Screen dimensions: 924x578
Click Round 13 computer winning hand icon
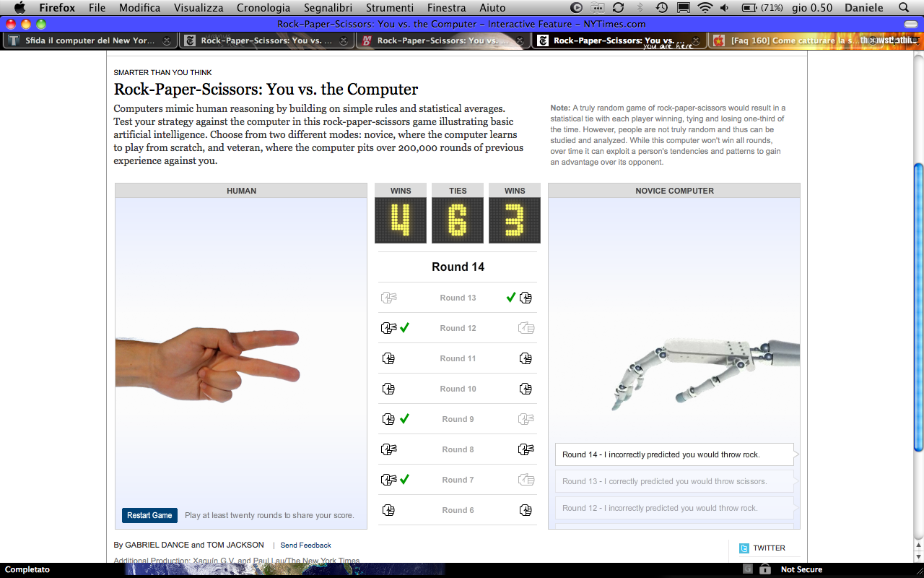526,298
